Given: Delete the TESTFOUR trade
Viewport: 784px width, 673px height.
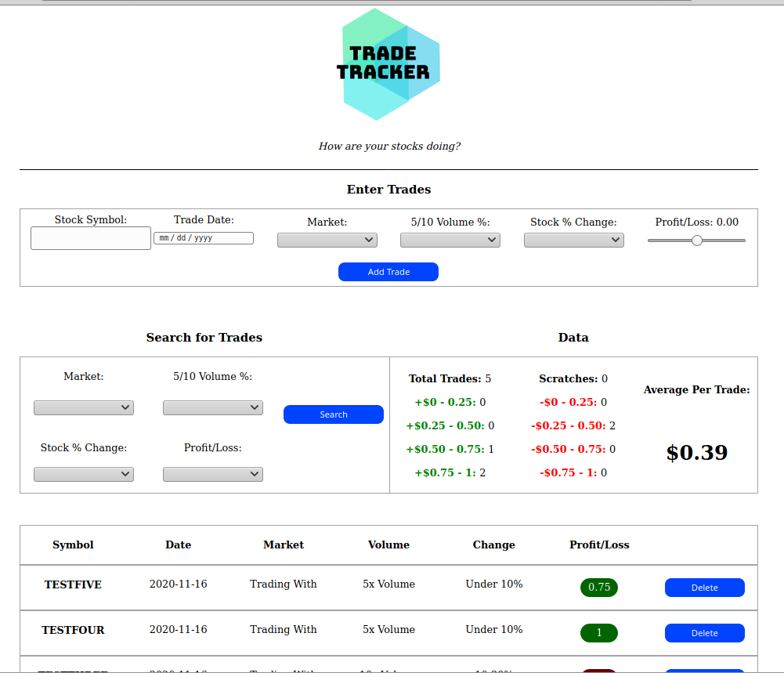Looking at the screenshot, I should 704,633.
